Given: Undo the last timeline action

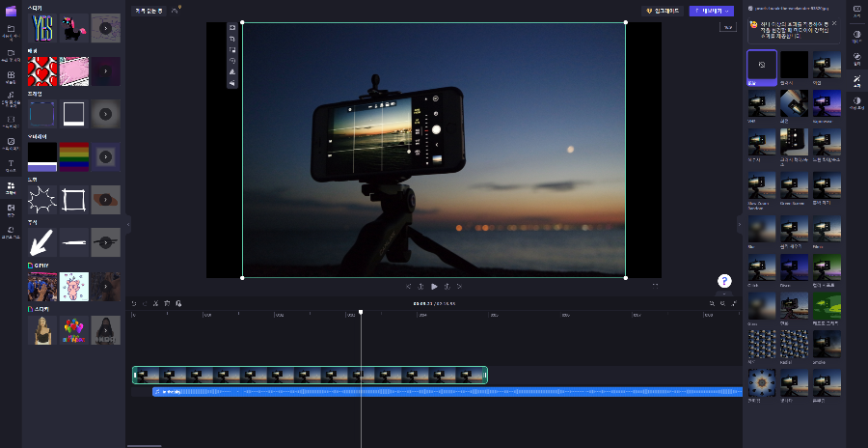Looking at the screenshot, I should coord(133,303).
